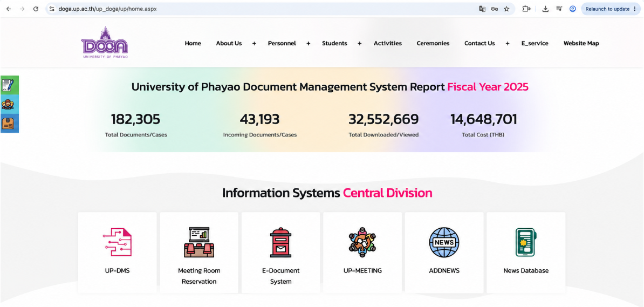Click the Meeting Room Reservation label
The width and height of the screenshot is (644, 307).
pos(199,276)
